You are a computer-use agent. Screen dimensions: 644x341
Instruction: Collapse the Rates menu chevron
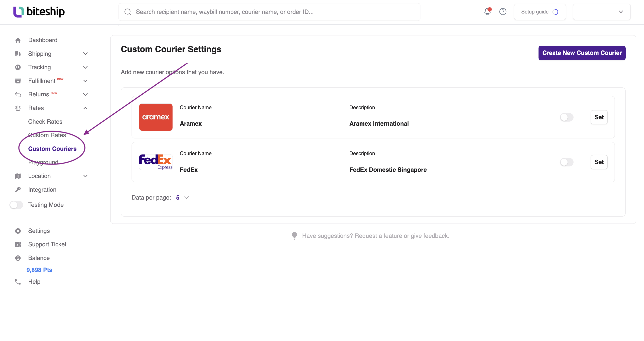pyautogui.click(x=85, y=108)
